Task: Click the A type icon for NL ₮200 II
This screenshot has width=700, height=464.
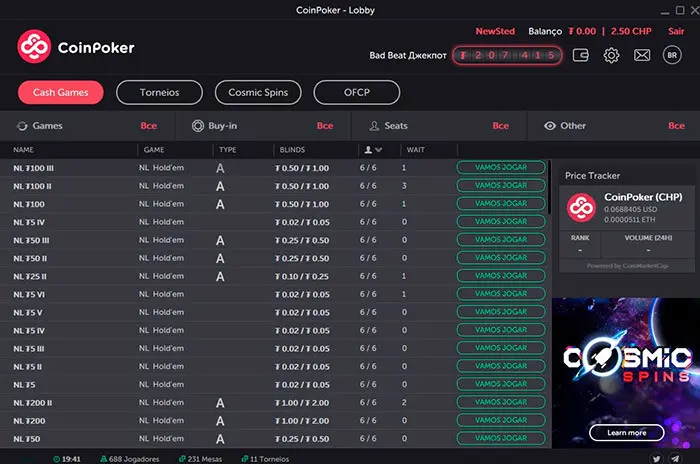Action: tap(220, 403)
